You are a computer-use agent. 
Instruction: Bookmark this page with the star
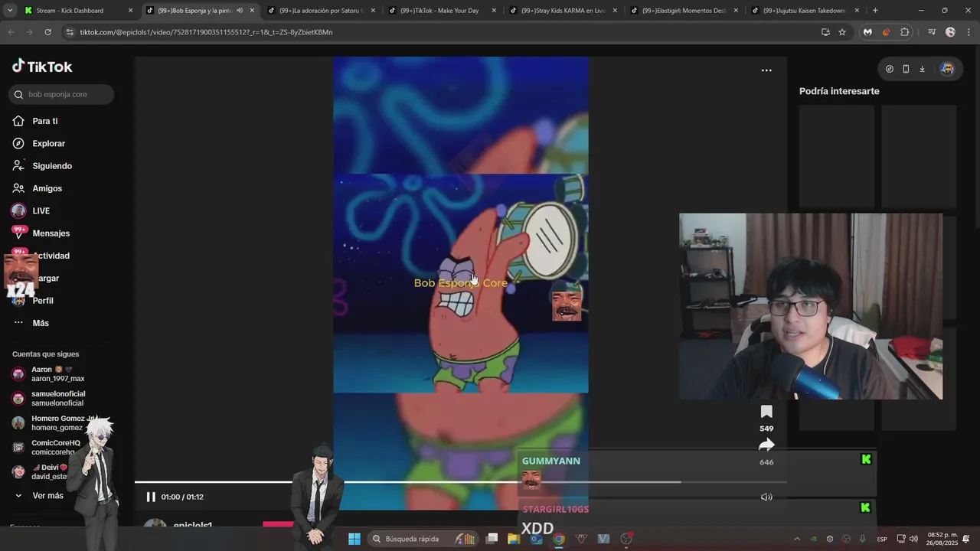click(842, 32)
